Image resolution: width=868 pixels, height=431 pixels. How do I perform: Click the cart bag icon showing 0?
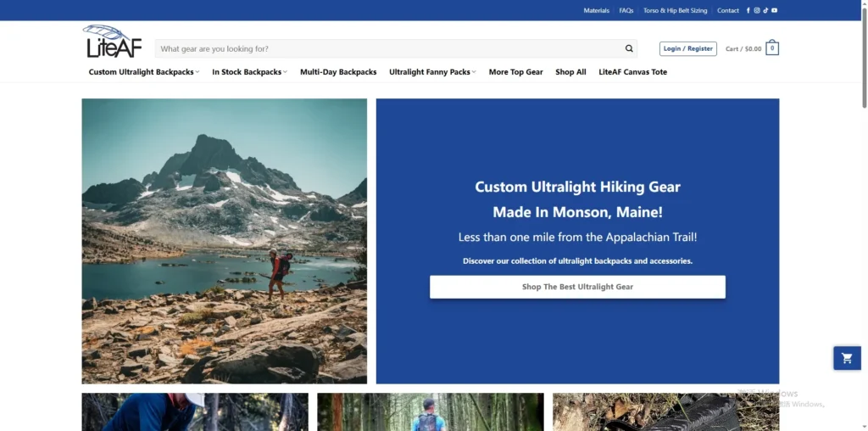[772, 48]
